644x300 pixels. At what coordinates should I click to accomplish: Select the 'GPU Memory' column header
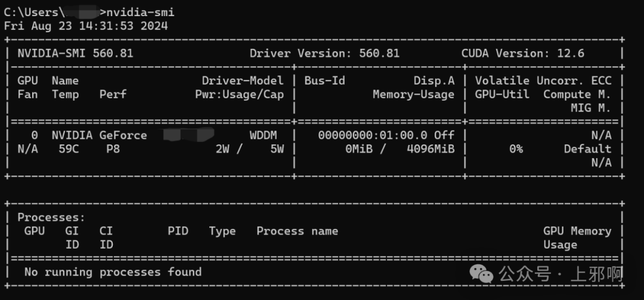(577, 231)
